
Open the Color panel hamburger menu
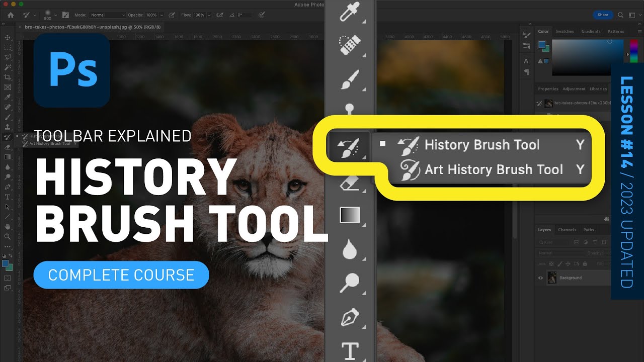pos(639,31)
